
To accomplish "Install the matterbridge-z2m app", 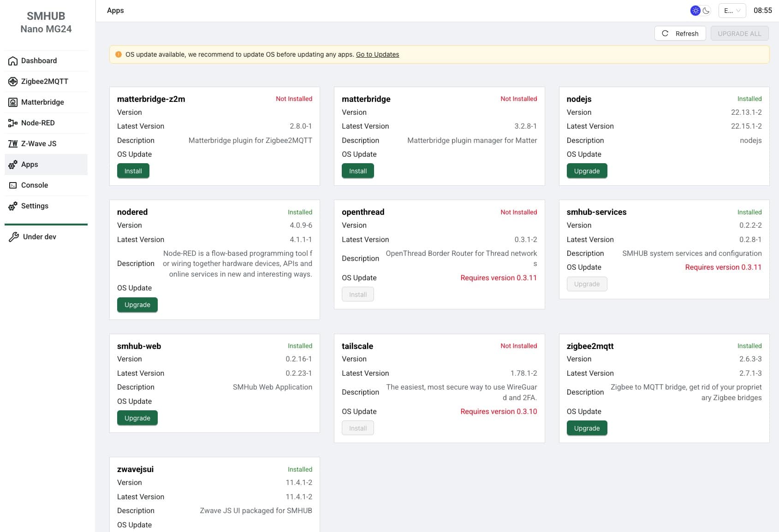I will pos(133,171).
